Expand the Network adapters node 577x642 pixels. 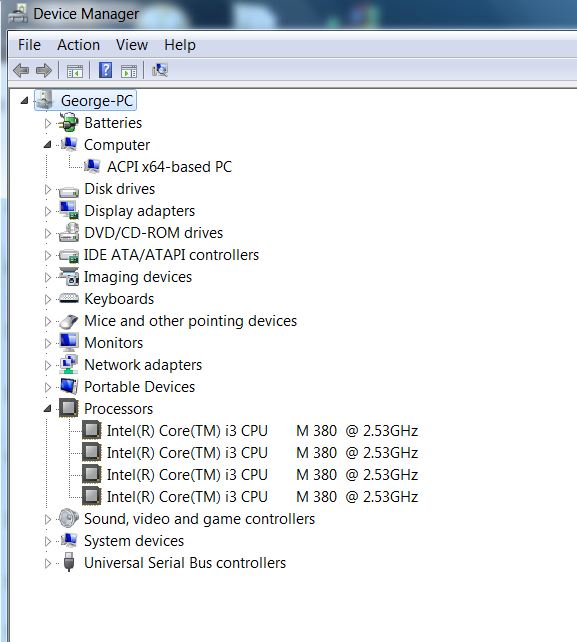tap(48, 365)
